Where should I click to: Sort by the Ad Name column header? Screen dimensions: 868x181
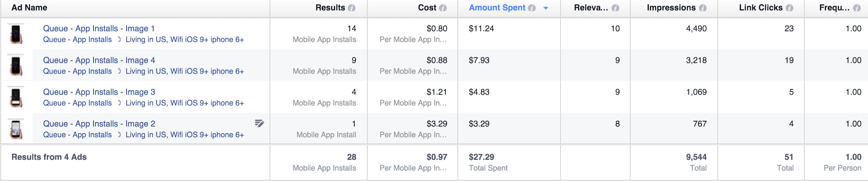click(29, 8)
